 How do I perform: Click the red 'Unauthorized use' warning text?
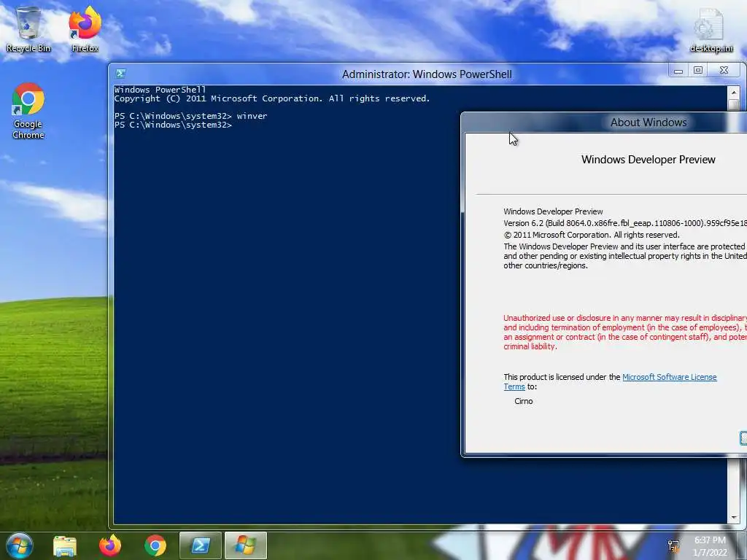625,332
